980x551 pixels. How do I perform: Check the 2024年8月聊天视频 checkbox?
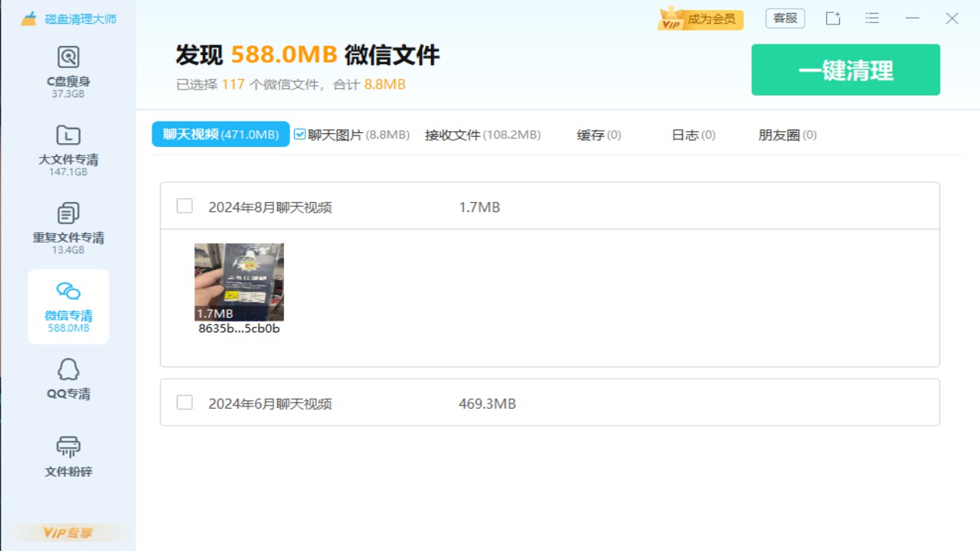pos(185,206)
